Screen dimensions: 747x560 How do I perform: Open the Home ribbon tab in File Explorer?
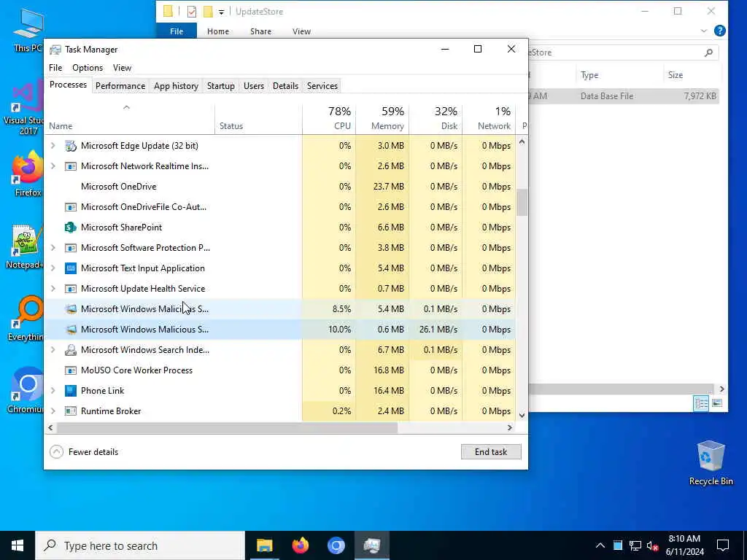[x=217, y=31]
